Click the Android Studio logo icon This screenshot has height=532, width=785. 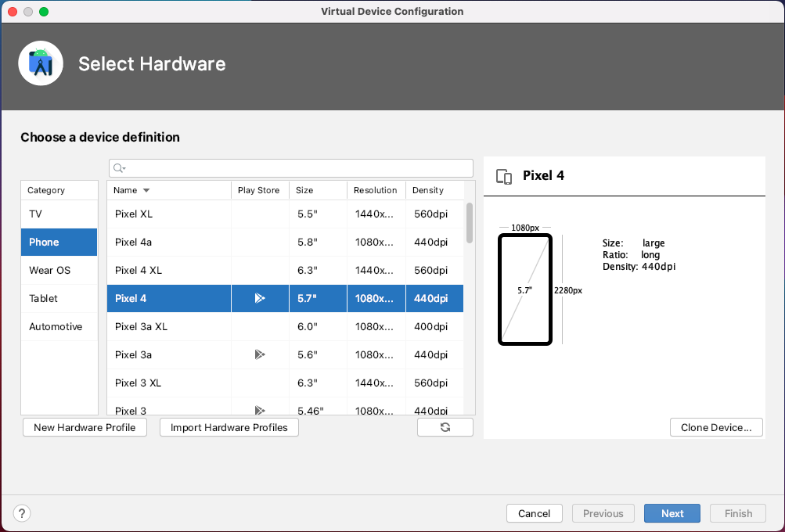coord(41,63)
